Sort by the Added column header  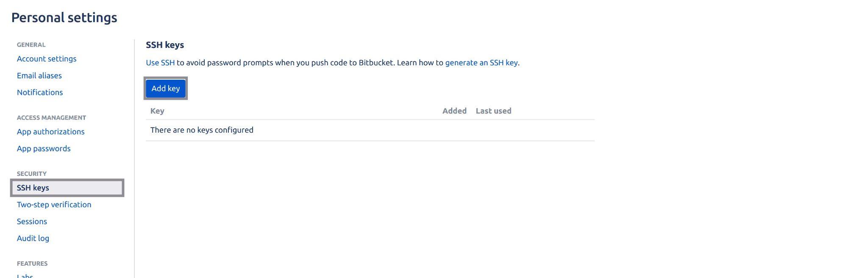pos(453,111)
